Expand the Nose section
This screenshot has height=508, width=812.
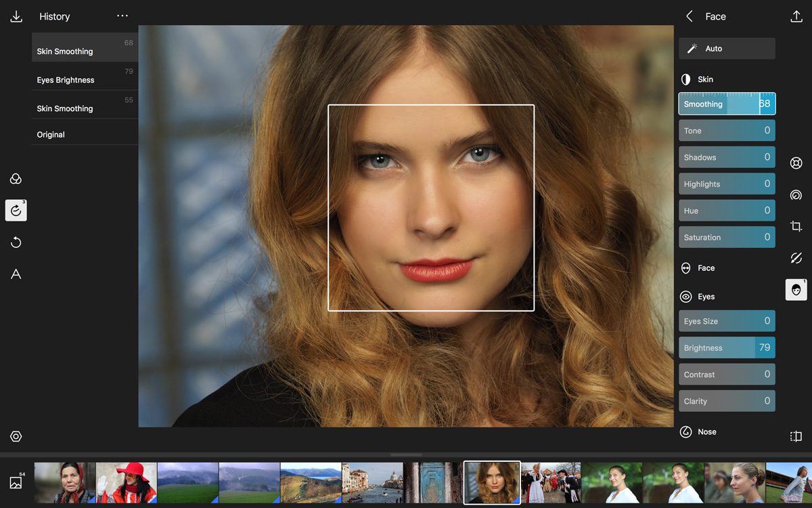click(x=706, y=432)
